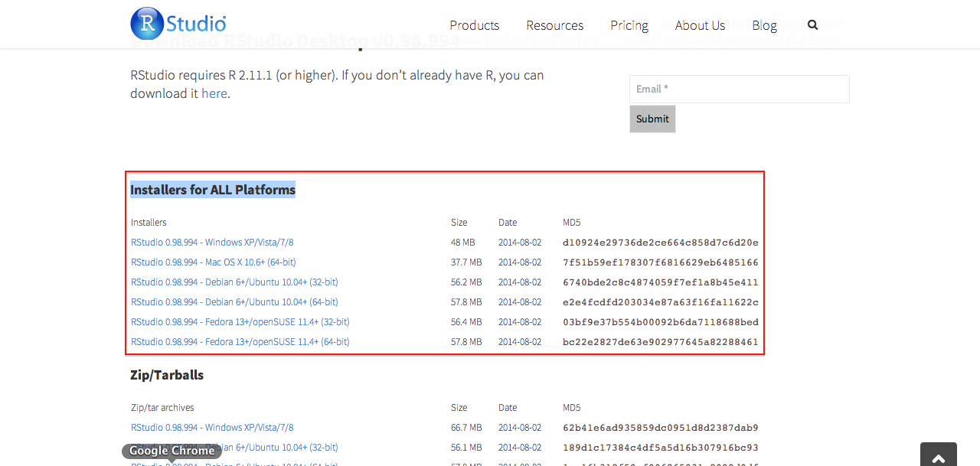
Task: Click the 48 MB size of Windows installer
Action: (463, 243)
